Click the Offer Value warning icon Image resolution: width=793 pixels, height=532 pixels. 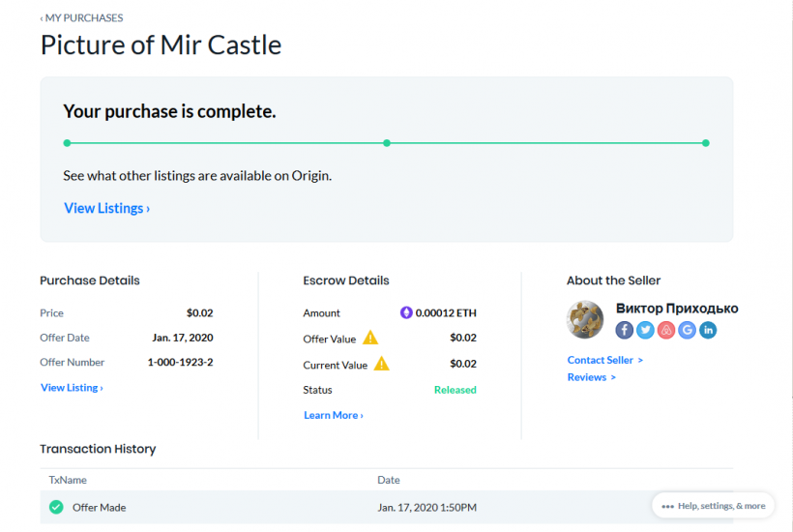pyautogui.click(x=370, y=338)
